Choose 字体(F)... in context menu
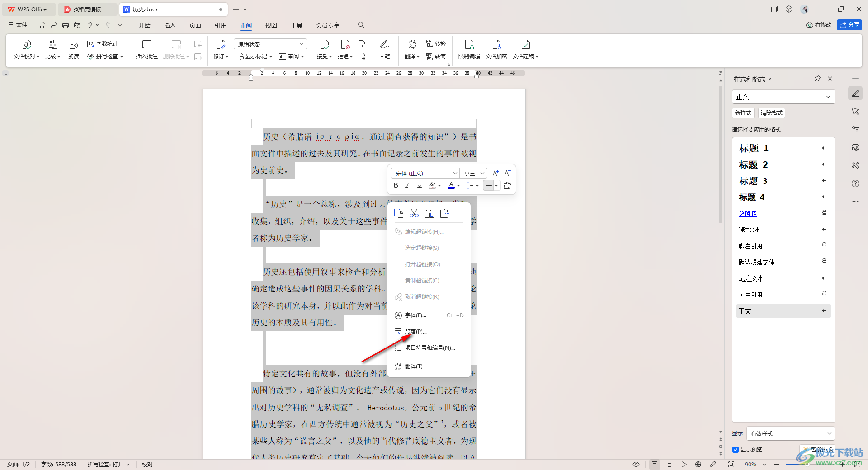 (x=429, y=315)
